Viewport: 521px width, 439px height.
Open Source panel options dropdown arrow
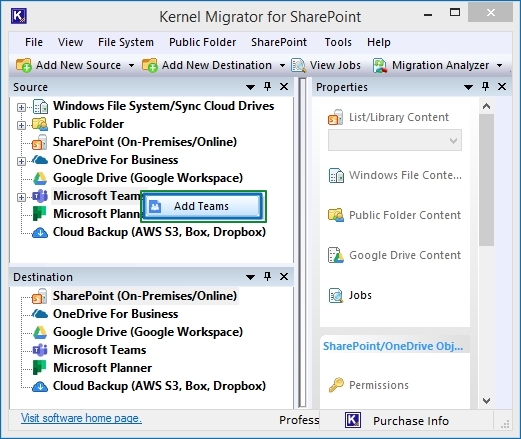click(x=250, y=87)
